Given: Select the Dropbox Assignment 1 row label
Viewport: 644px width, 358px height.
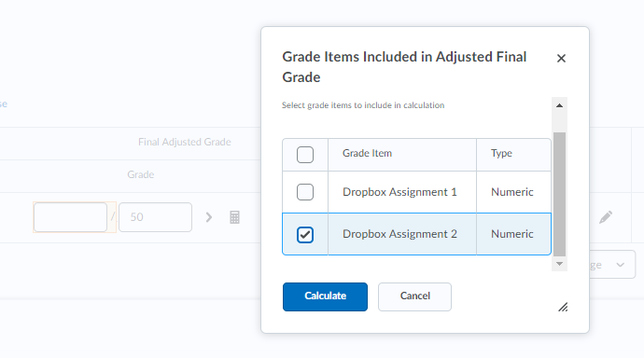Looking at the screenshot, I should point(399,192).
